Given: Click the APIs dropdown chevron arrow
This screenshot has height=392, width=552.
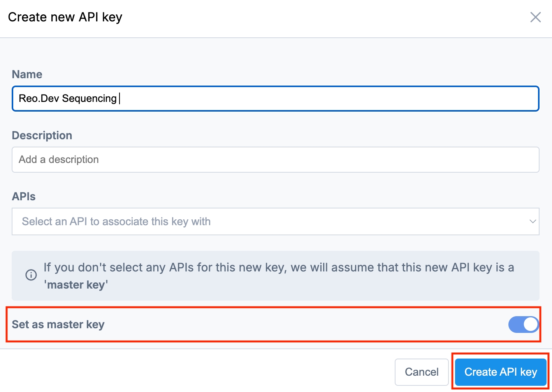Looking at the screenshot, I should click(x=533, y=221).
